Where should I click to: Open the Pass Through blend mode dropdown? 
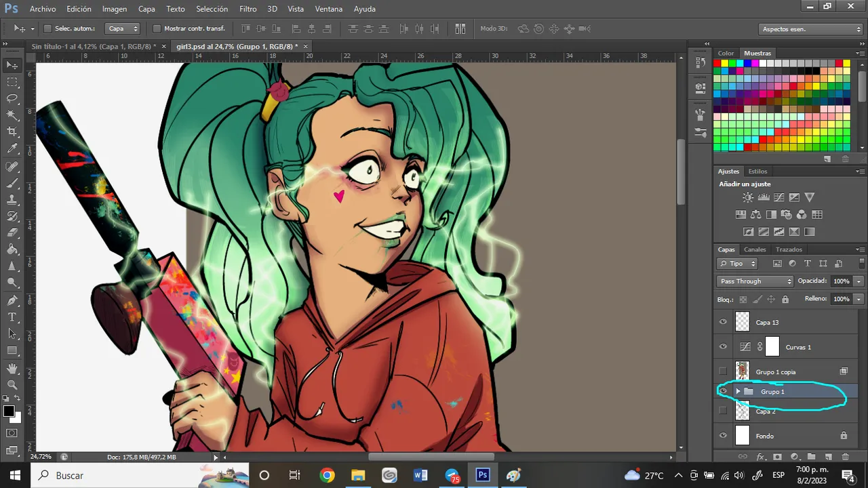(755, 281)
